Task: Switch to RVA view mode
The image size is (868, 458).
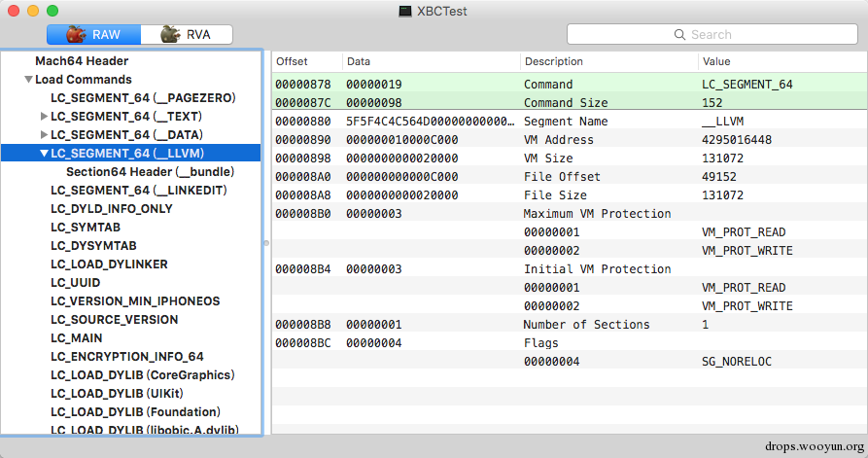Action: pos(187,34)
